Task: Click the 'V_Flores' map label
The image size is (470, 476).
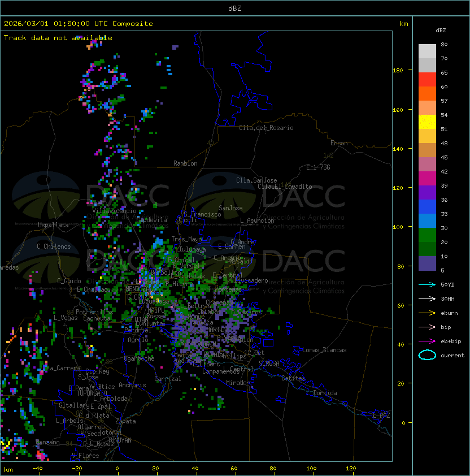Action: pos(85,456)
